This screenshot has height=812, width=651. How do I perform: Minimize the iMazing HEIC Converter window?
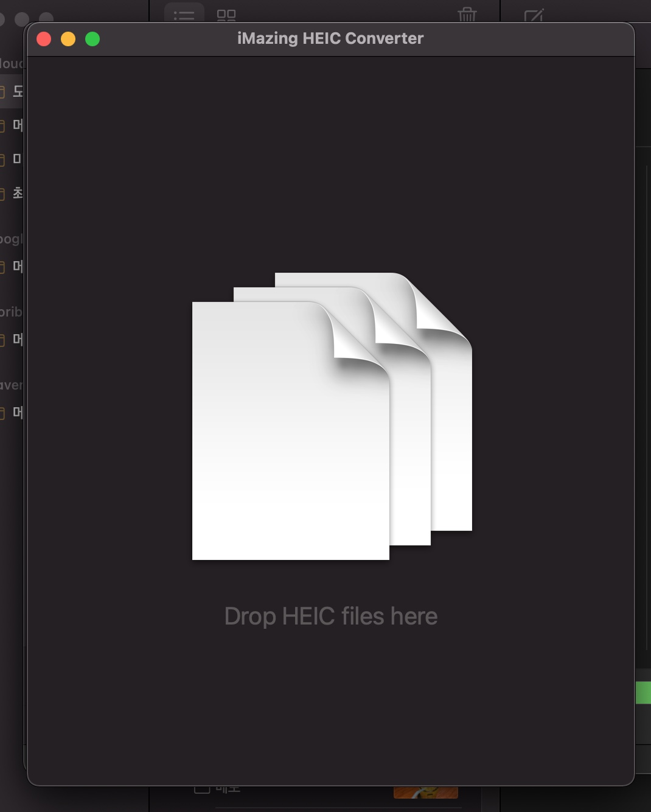coord(68,39)
